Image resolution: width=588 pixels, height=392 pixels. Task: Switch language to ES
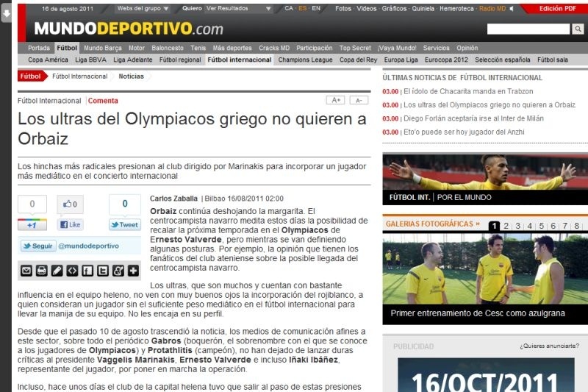click(x=303, y=8)
